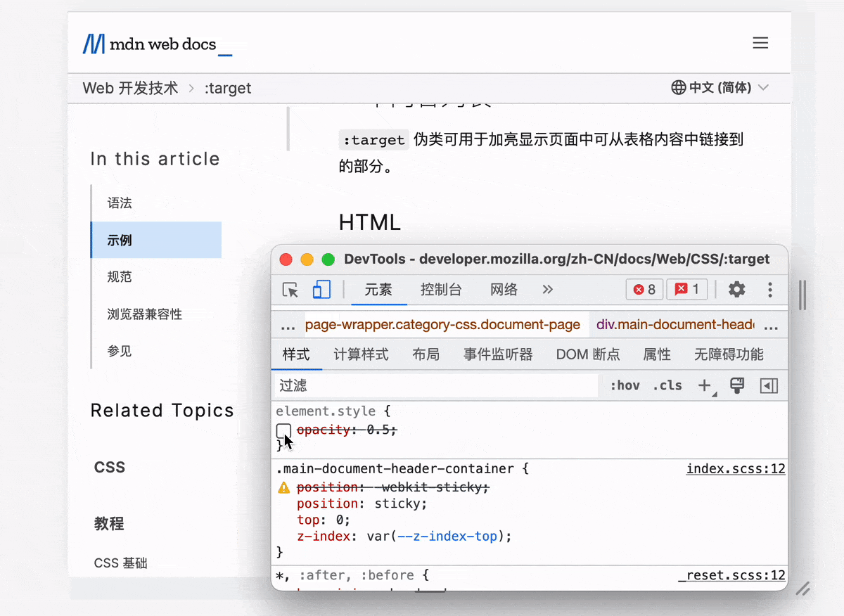Toggle the :hov element state panel
The width and height of the screenshot is (844, 616).
pyautogui.click(x=625, y=385)
